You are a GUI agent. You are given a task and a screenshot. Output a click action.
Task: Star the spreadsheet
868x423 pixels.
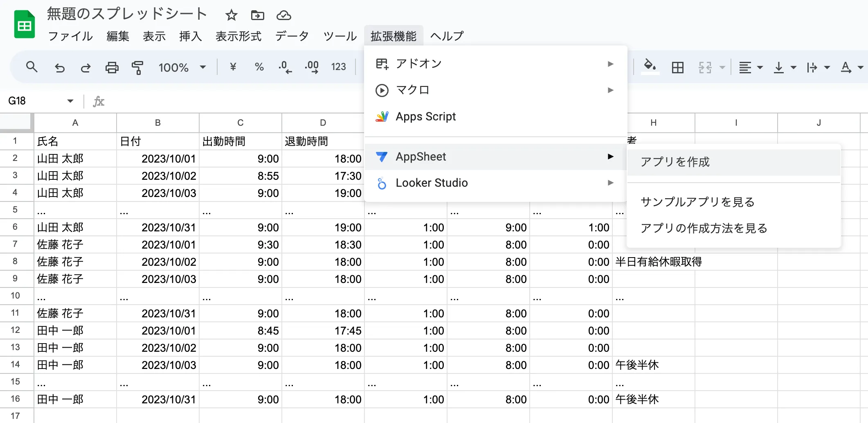(232, 15)
